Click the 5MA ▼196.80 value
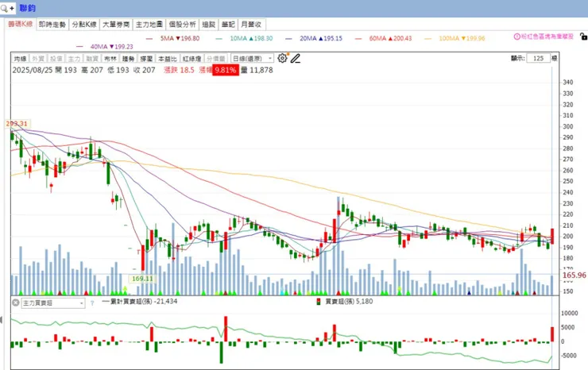The height and width of the screenshot is (370, 588). [x=180, y=38]
